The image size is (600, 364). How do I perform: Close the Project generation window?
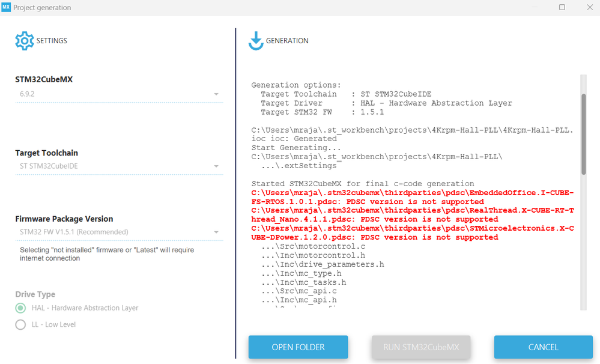coord(590,7)
